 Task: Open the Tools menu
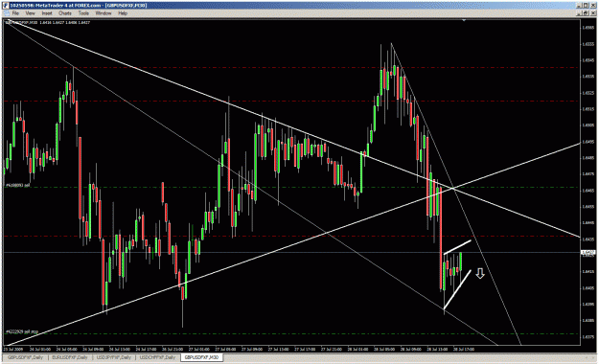[x=83, y=13]
